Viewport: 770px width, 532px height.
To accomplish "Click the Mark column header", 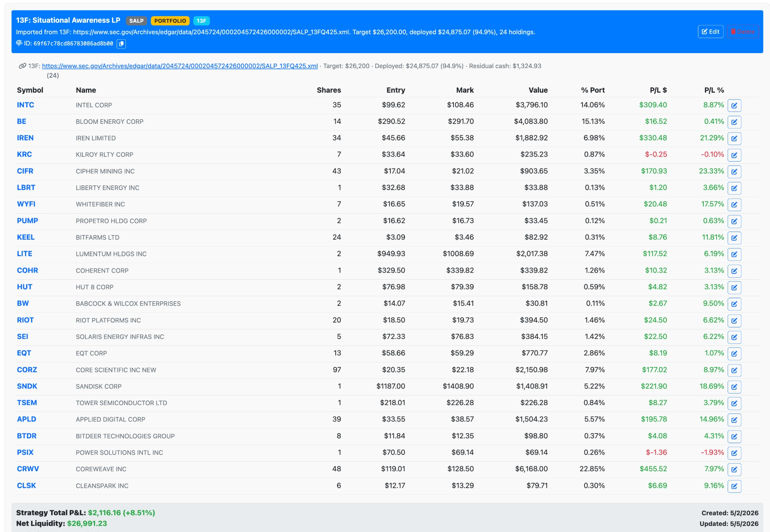I will click(x=465, y=90).
